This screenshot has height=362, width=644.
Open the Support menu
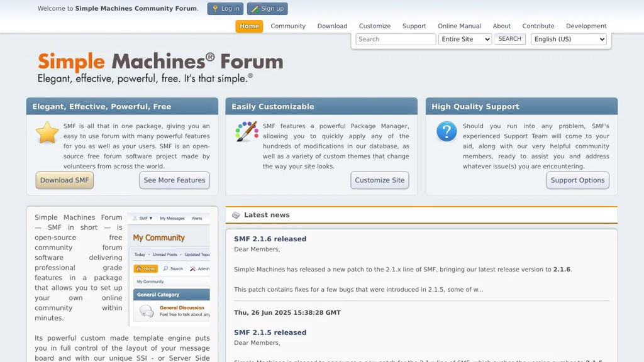[414, 26]
